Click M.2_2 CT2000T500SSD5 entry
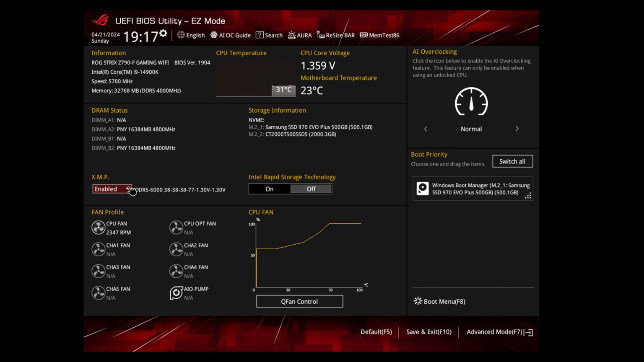The width and height of the screenshot is (644, 362). (x=292, y=134)
